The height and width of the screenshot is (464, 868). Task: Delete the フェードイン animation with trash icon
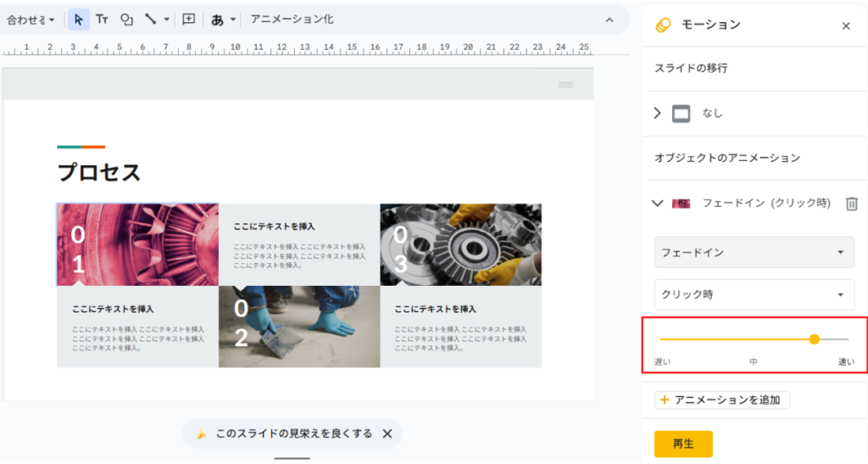coord(852,204)
